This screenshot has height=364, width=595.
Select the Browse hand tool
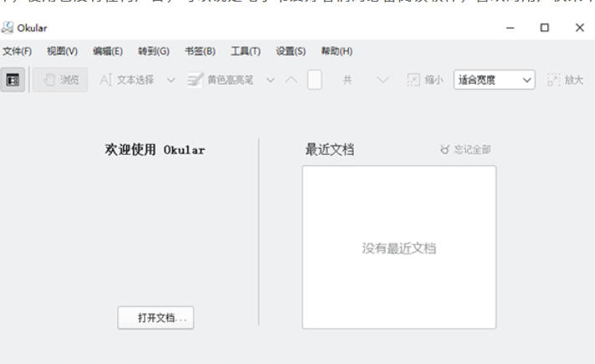click(x=60, y=79)
